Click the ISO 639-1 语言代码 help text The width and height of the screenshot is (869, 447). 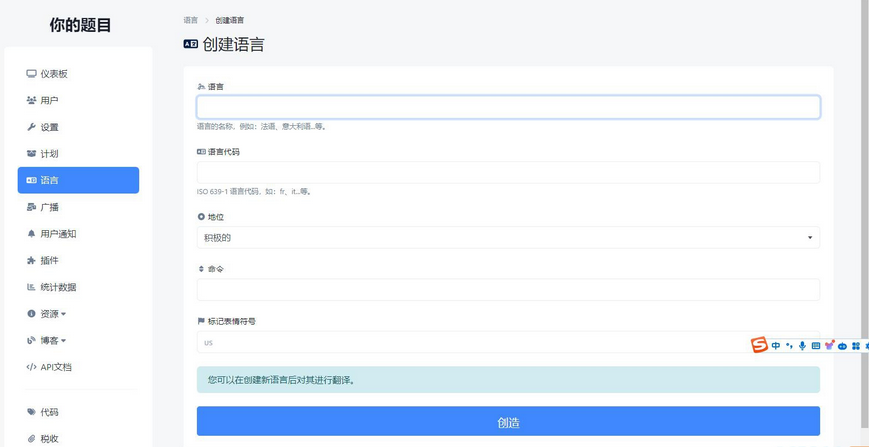254,192
